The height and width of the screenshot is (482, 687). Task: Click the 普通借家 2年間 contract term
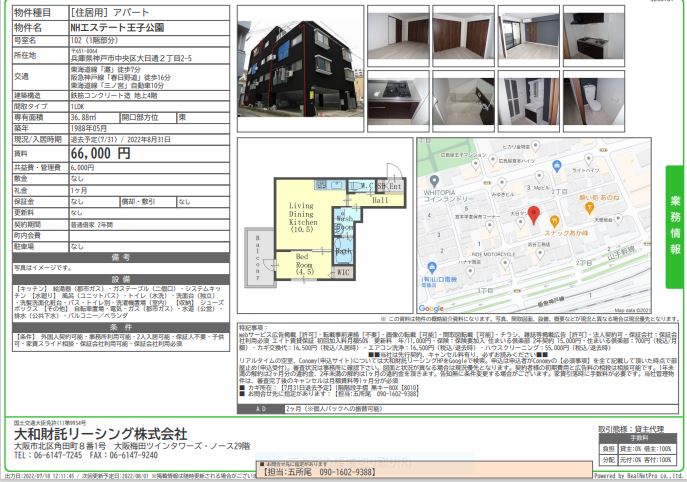(x=92, y=224)
